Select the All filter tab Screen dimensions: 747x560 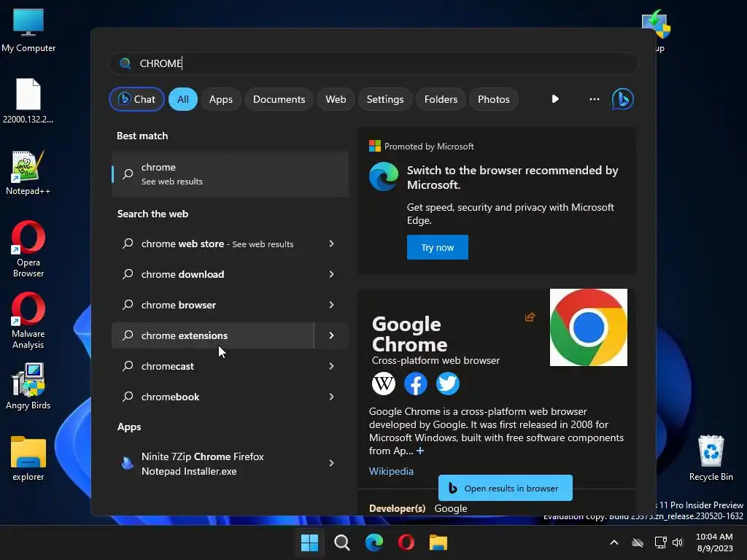(183, 99)
